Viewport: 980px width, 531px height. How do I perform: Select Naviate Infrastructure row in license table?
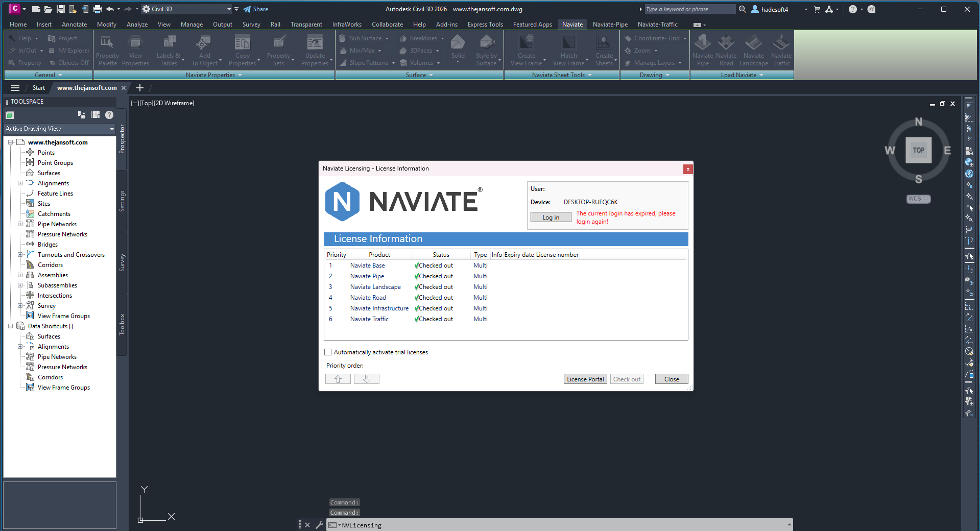pyautogui.click(x=506, y=308)
